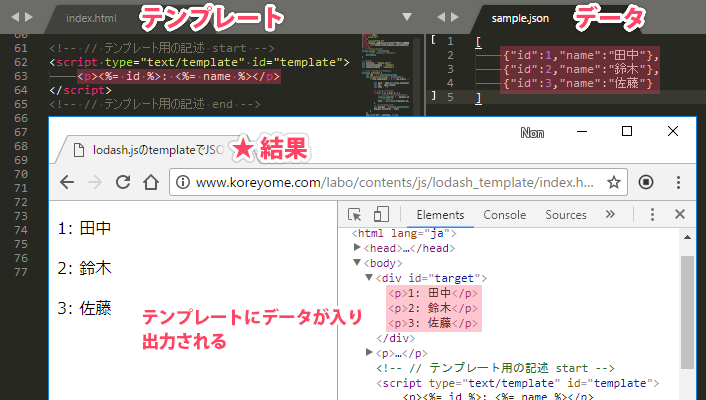Select <p>2: 鈴木</p> in Elements tree

click(x=434, y=308)
